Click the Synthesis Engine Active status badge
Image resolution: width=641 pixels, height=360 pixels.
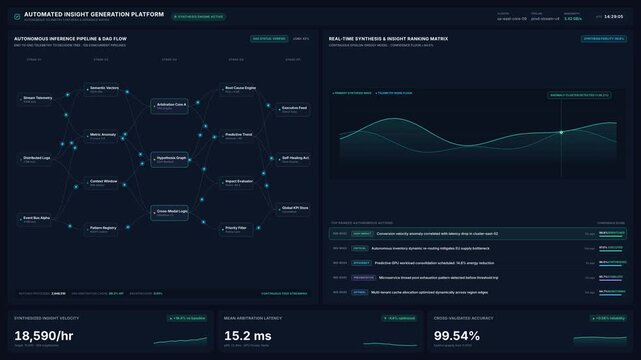click(199, 17)
